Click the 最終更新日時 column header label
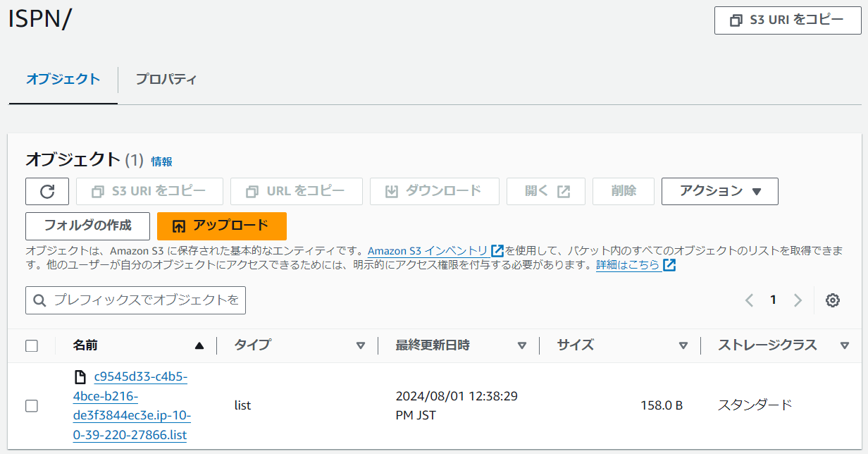Screen dimensions: 868x454 [x=433, y=345]
